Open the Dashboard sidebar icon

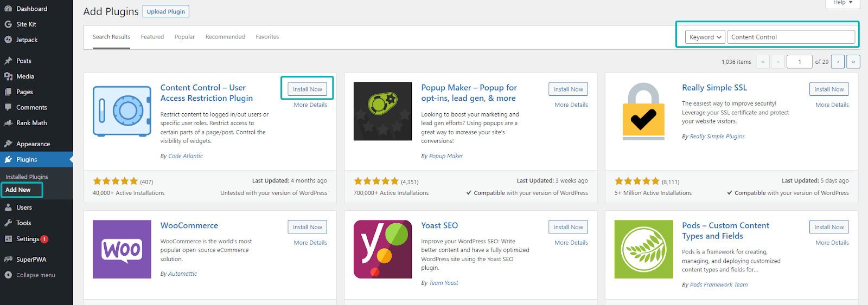[x=8, y=9]
